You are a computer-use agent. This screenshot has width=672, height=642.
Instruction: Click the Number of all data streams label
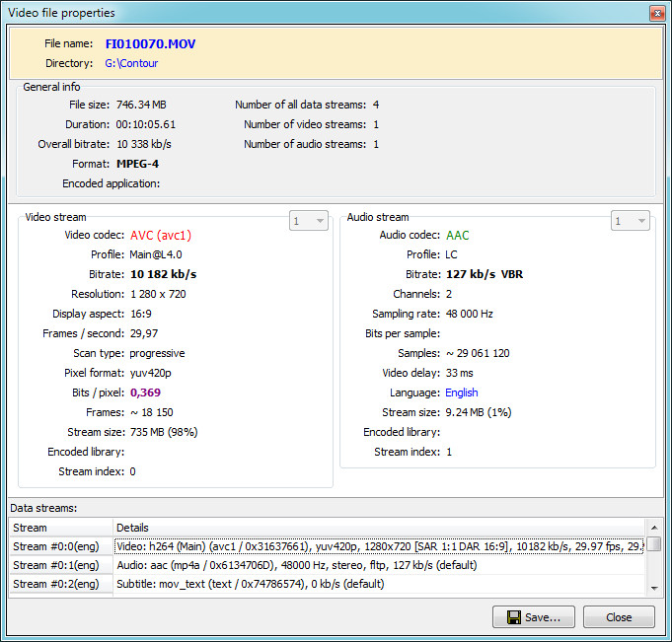[x=300, y=105]
